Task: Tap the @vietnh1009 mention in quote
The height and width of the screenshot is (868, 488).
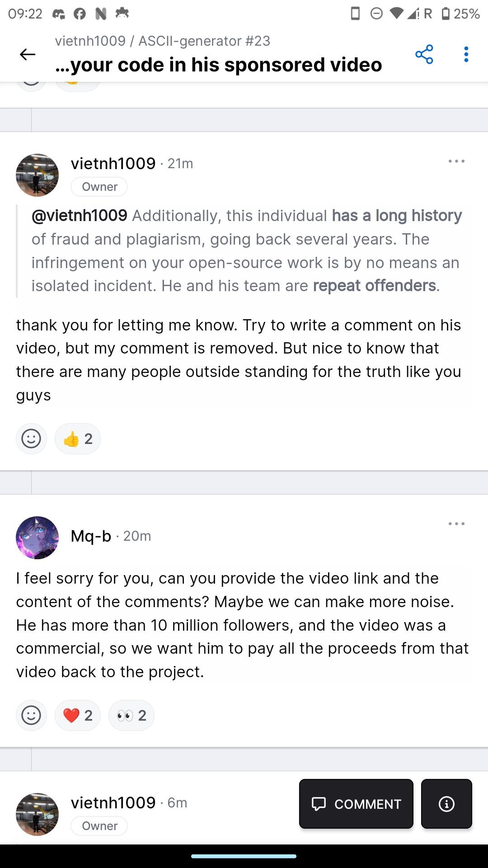Action: click(80, 216)
